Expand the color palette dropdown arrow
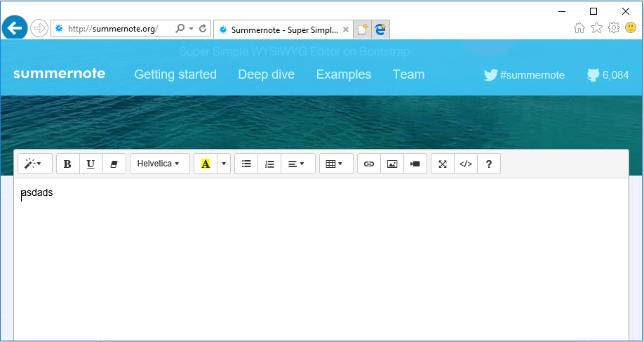 (x=224, y=164)
